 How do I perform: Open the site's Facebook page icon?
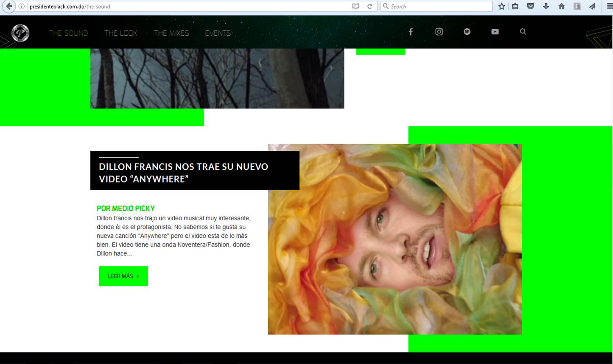(411, 32)
